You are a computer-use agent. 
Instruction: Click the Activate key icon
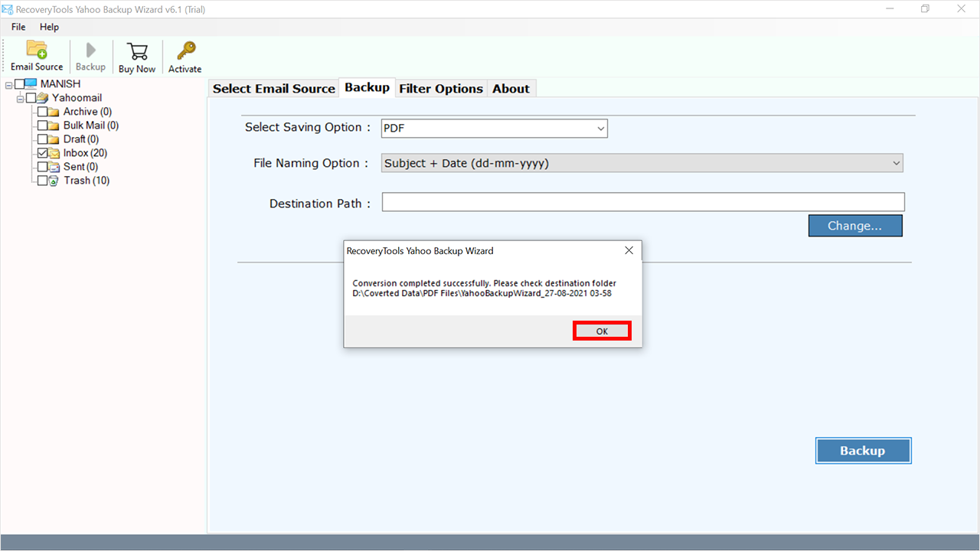pos(185,51)
